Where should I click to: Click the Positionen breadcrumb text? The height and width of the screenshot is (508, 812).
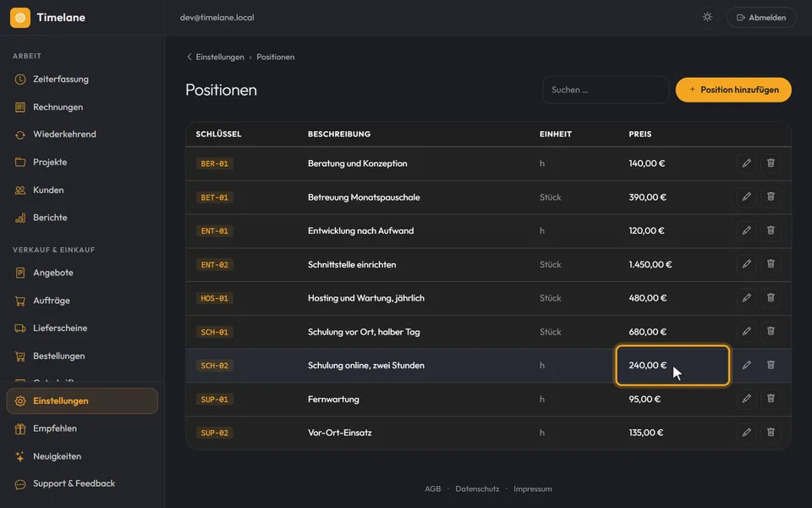(276, 57)
